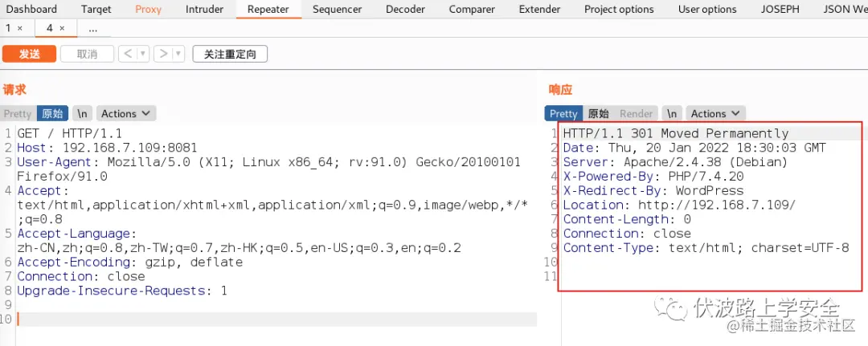
Task: Click the Upgrade-Insecure-Requests header
Action: (122, 291)
